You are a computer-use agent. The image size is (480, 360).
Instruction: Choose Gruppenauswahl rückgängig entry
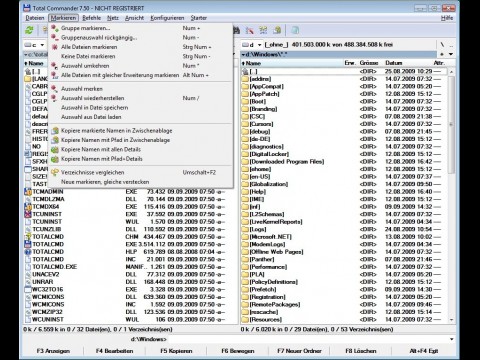(140, 37)
